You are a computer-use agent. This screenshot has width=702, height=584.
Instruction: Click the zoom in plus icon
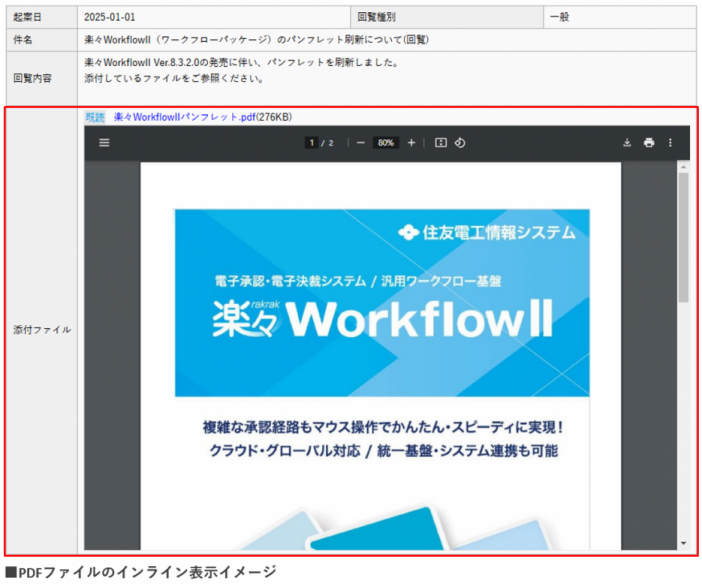tap(411, 143)
